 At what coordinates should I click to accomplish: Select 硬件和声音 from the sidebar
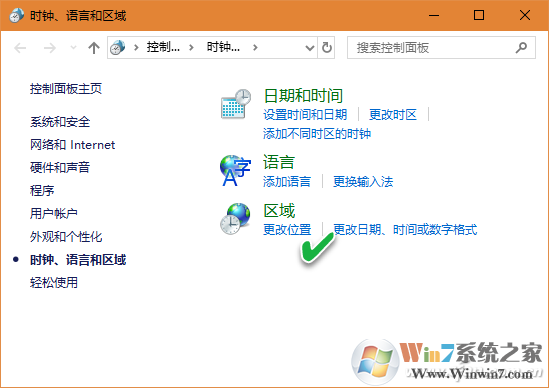point(60,167)
